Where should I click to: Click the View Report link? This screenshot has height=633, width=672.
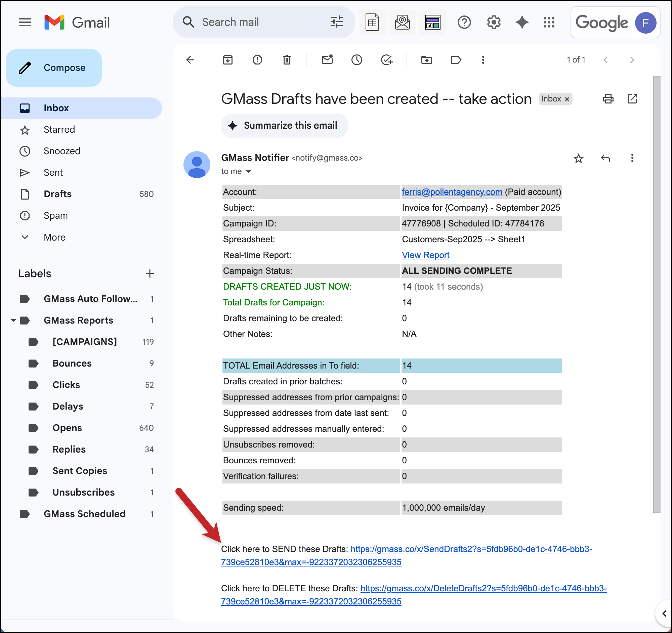425,255
